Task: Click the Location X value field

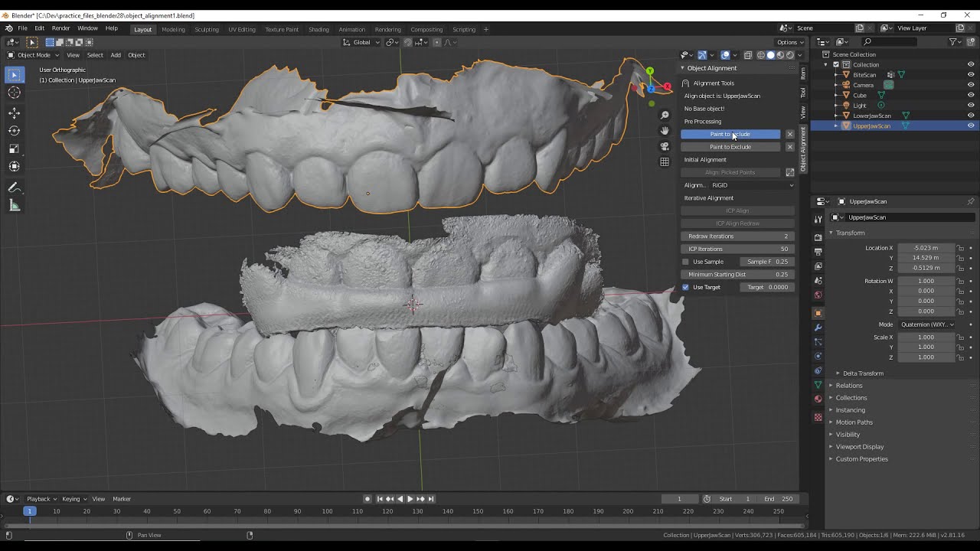Action: 926,248
